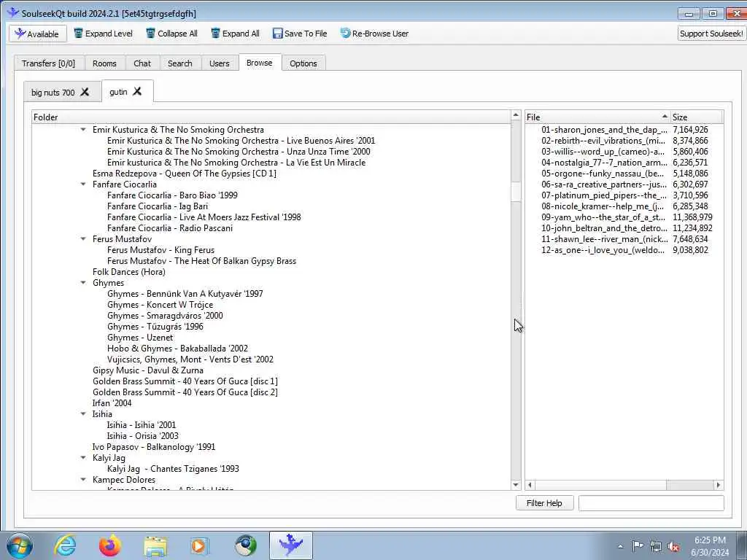Viewport: 747px width, 560px height.
Task: Click the Filter Help button
Action: [x=544, y=503]
